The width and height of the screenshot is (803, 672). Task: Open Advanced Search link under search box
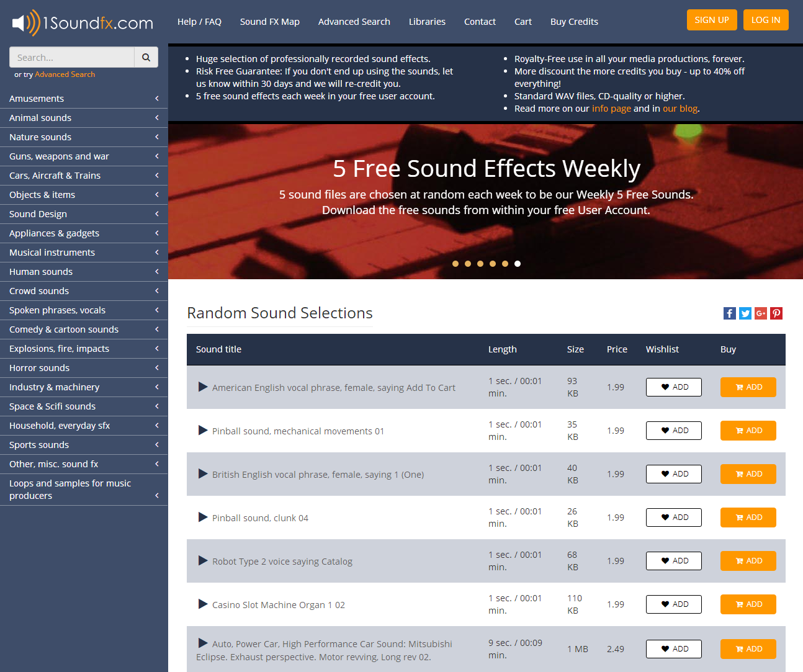pos(65,74)
